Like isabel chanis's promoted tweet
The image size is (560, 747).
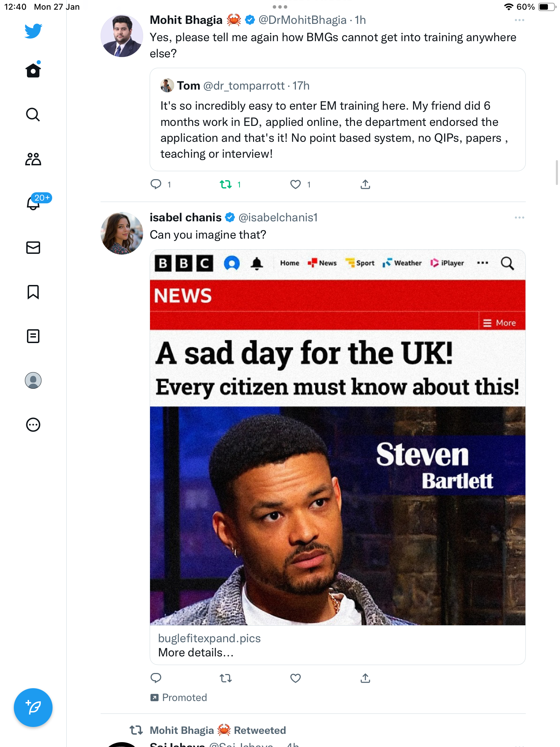[x=296, y=678]
